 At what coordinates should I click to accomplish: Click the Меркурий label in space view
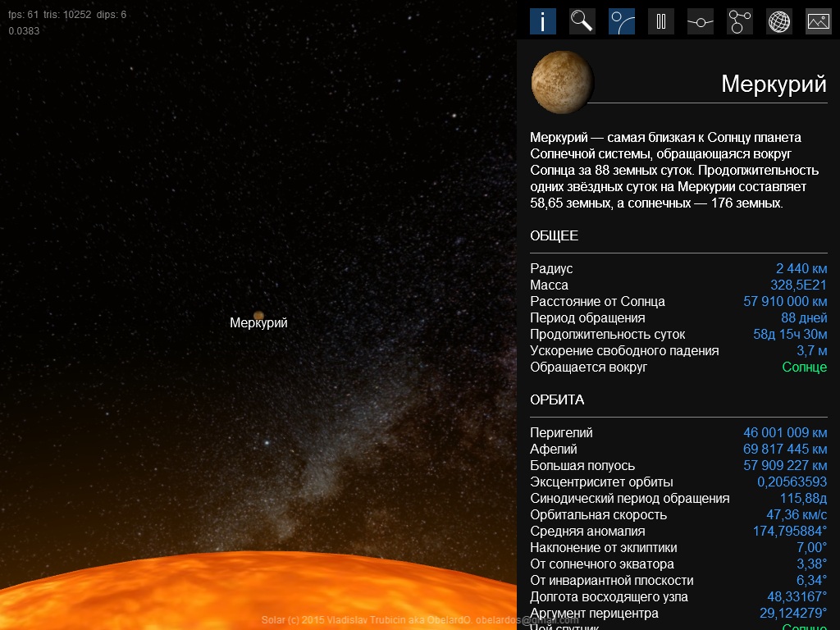click(258, 322)
